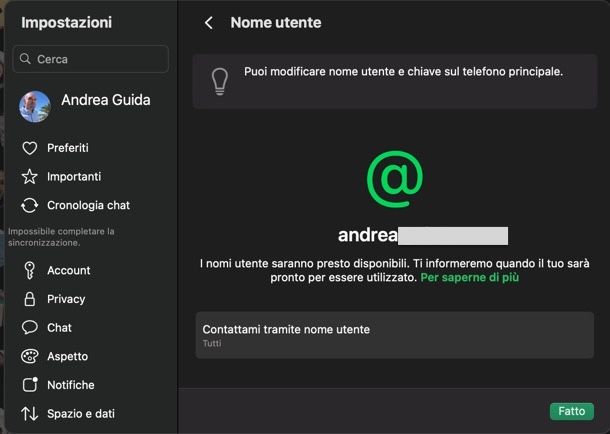Click the lightbulb tip icon
610x434 pixels.
point(219,81)
